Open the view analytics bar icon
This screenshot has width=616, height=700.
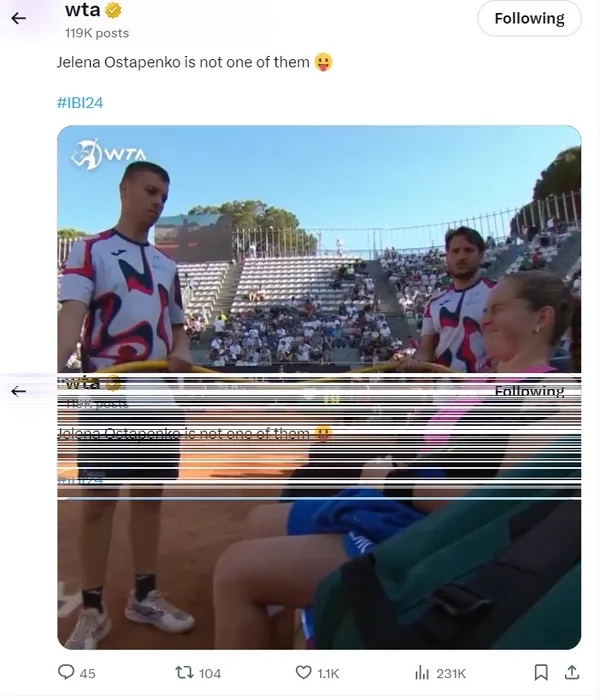(422, 672)
